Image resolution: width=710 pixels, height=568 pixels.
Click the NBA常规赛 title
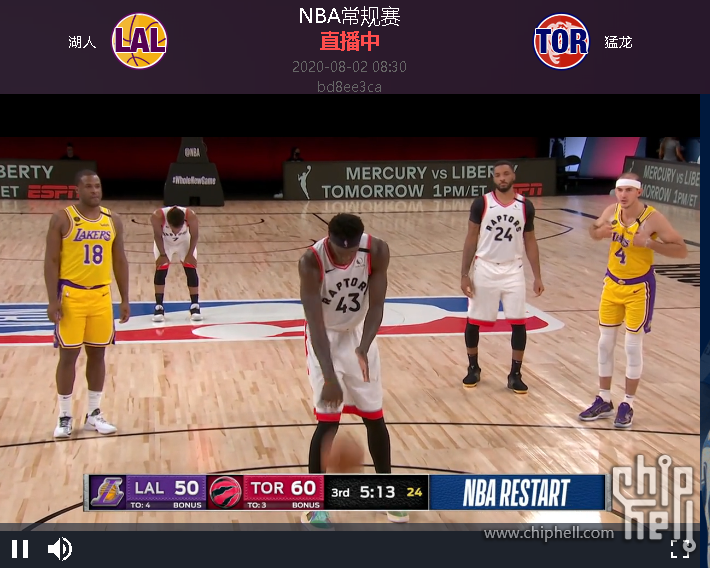[x=350, y=16]
